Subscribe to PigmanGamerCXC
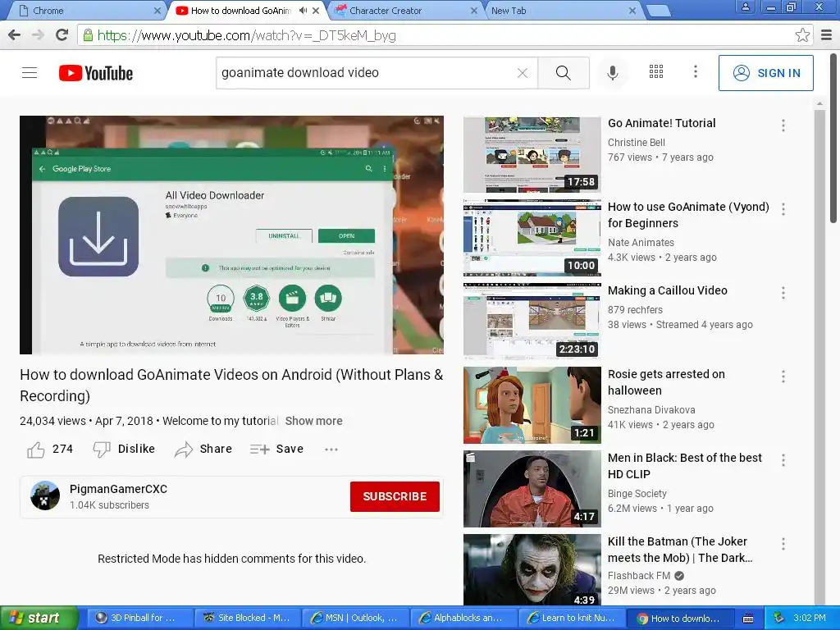The height and width of the screenshot is (630, 840). point(395,496)
